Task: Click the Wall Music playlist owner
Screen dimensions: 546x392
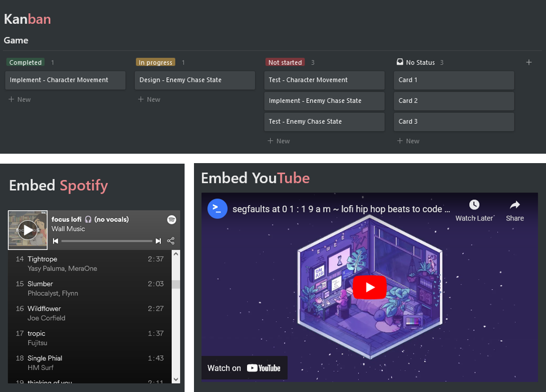Action: pyautogui.click(x=69, y=229)
